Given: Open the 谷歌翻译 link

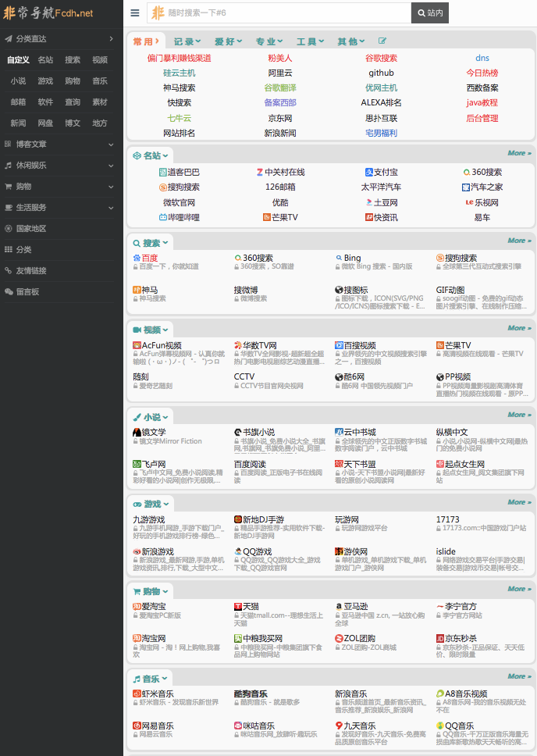Looking at the screenshot, I should (x=280, y=87).
